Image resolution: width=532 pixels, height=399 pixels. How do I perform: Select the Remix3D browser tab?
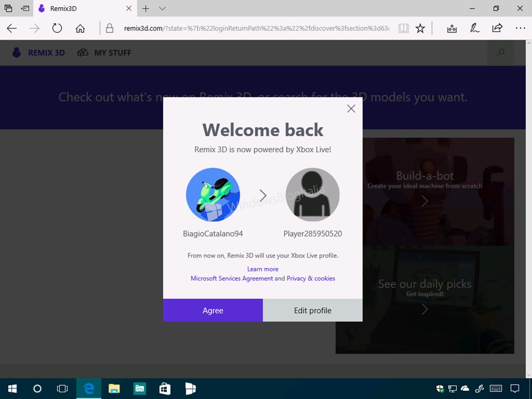point(85,8)
